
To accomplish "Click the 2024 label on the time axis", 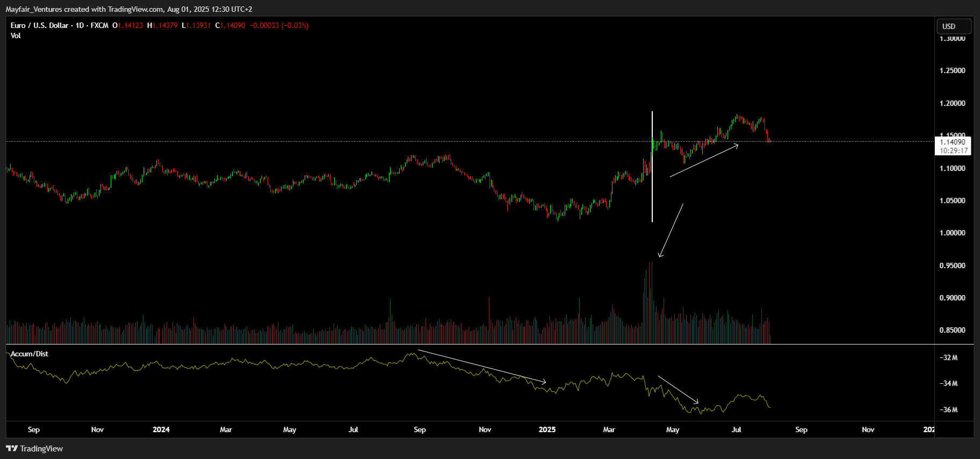I will coord(161,429).
